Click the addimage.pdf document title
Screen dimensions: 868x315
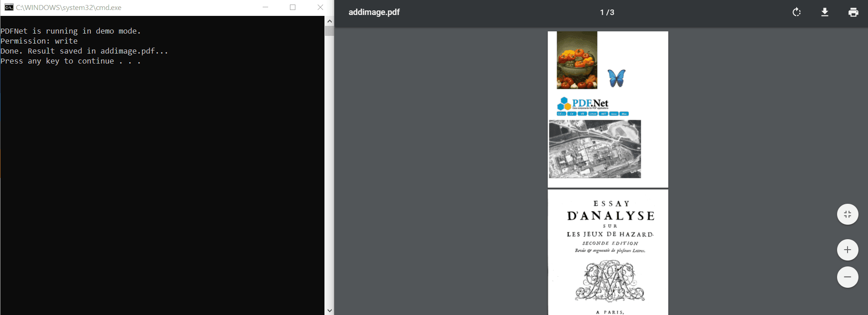[x=374, y=12]
